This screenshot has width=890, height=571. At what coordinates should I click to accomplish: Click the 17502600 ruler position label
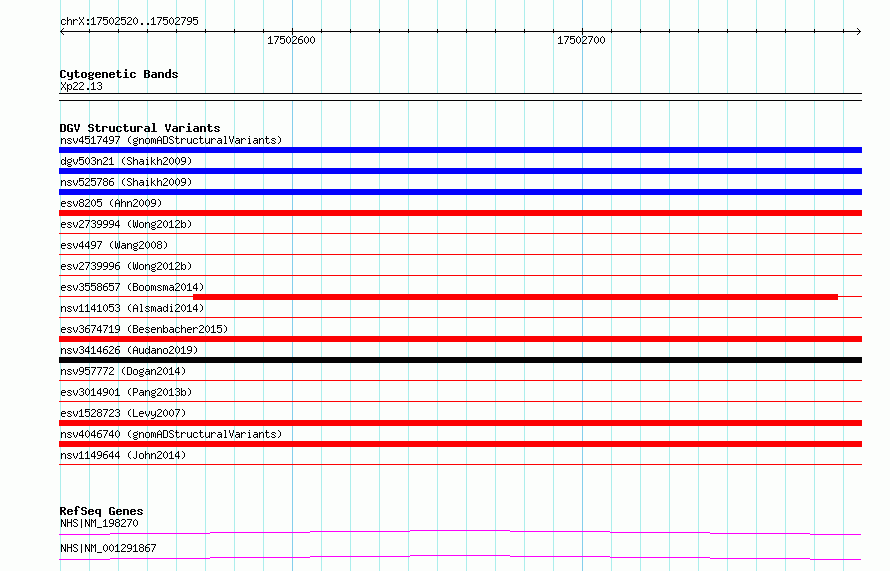[291, 40]
